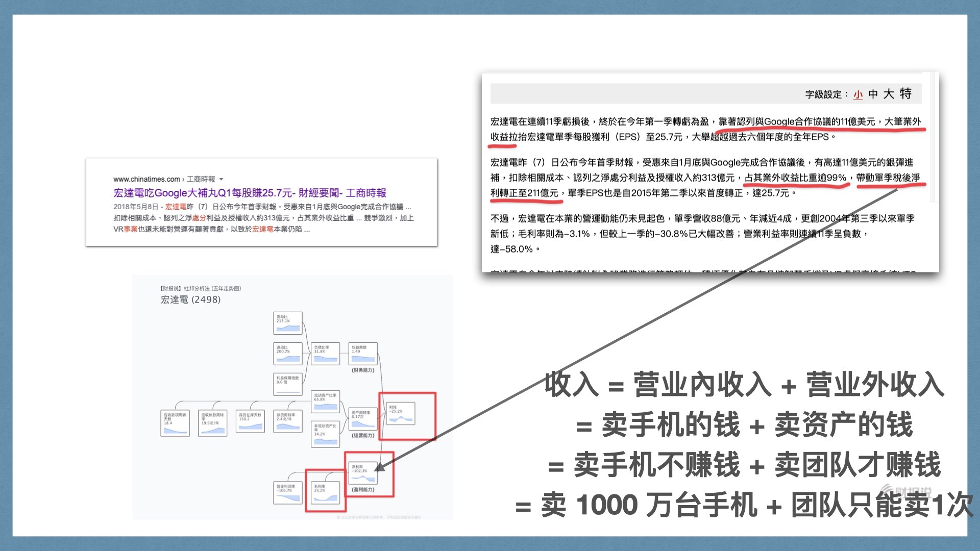The height and width of the screenshot is (551, 980).
Task: Click the 速动比 200.7% chart tile
Action: coord(287,353)
